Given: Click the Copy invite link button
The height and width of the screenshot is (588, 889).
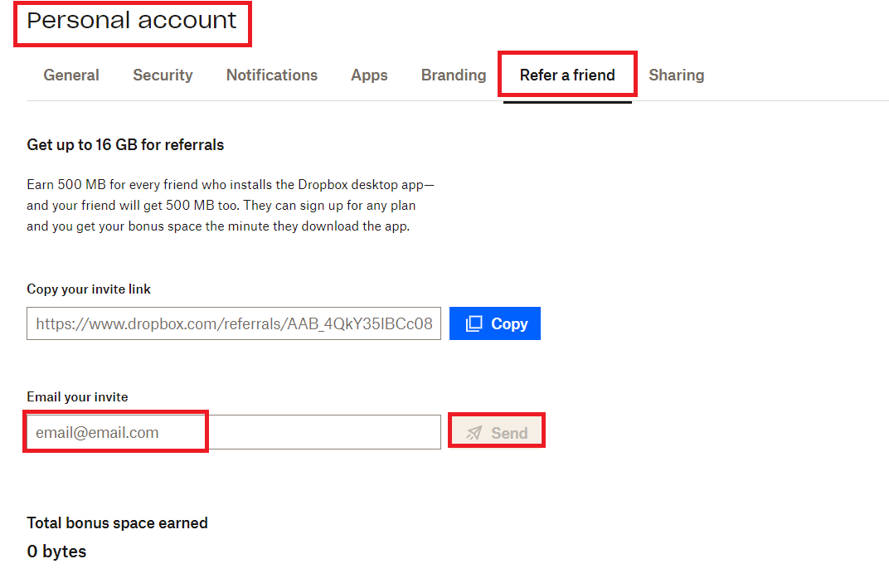Looking at the screenshot, I should tap(495, 323).
